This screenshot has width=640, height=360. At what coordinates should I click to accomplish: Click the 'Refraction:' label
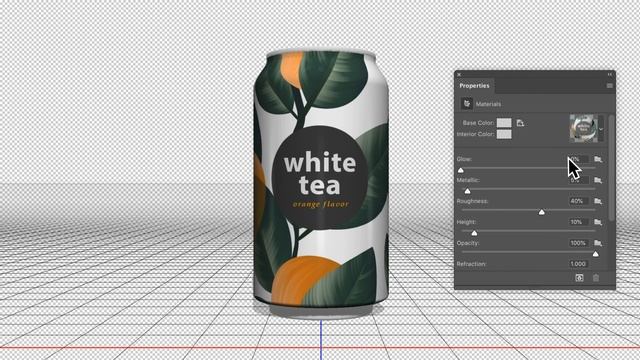tap(471, 264)
